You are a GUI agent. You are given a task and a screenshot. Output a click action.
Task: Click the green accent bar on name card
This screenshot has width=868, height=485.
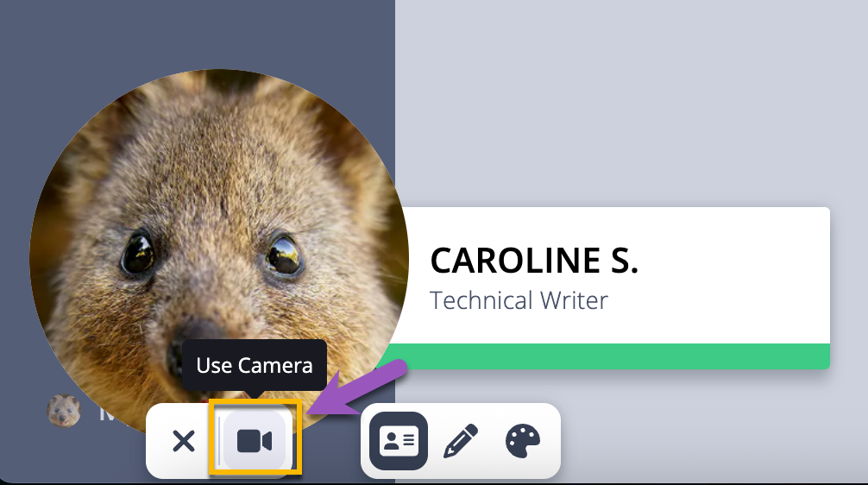click(x=603, y=356)
